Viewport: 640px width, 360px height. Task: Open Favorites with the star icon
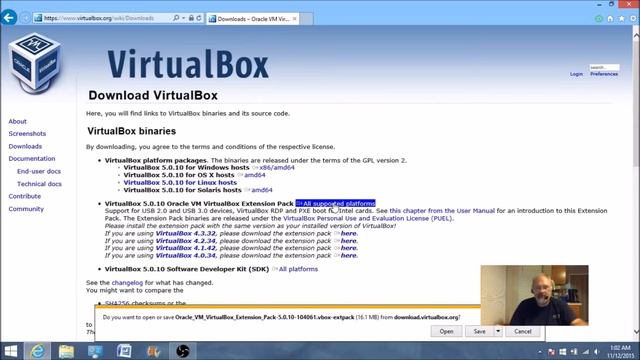point(622,19)
